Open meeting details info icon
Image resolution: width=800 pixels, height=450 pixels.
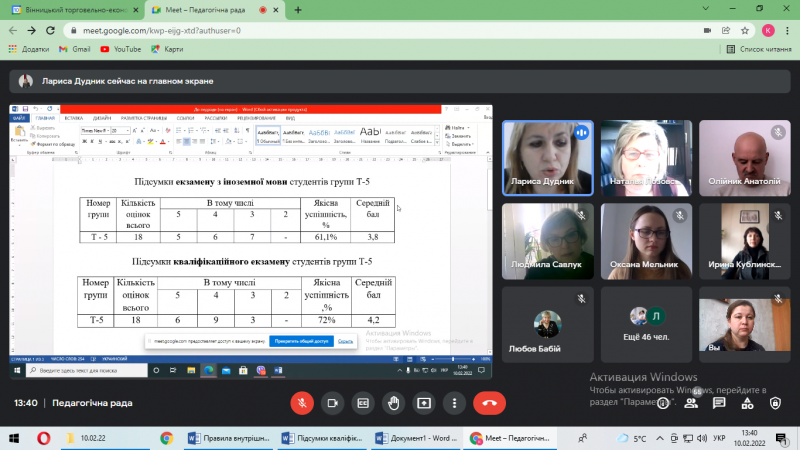[x=663, y=404]
